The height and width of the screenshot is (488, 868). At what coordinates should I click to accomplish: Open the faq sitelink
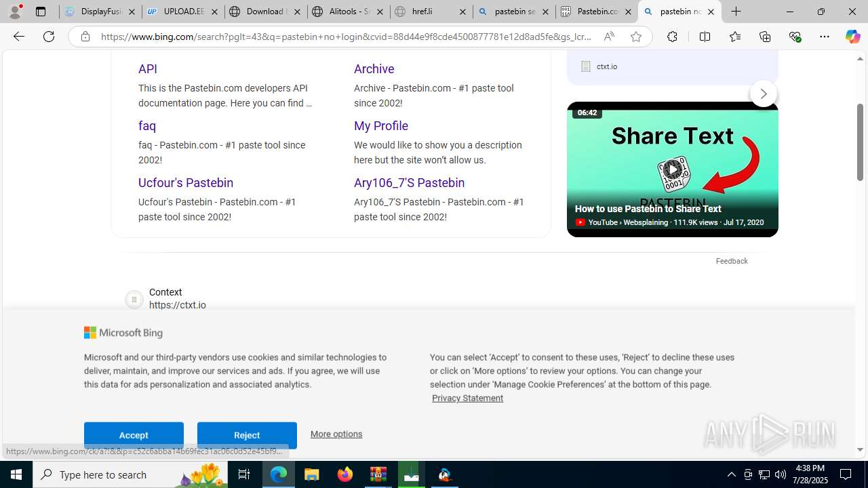click(147, 125)
